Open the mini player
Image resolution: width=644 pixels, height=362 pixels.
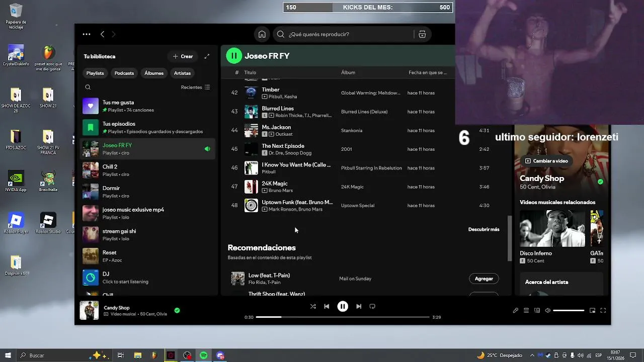tap(592, 310)
